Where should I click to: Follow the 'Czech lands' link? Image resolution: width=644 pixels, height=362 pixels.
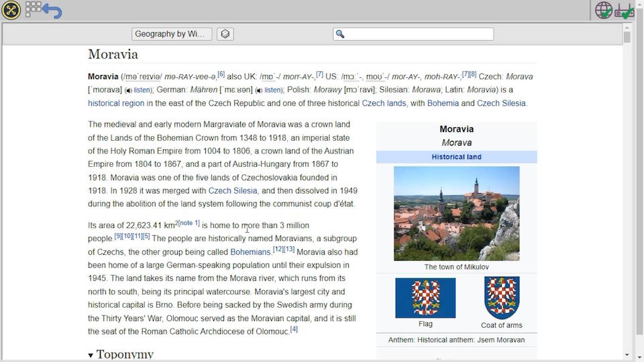coord(384,103)
